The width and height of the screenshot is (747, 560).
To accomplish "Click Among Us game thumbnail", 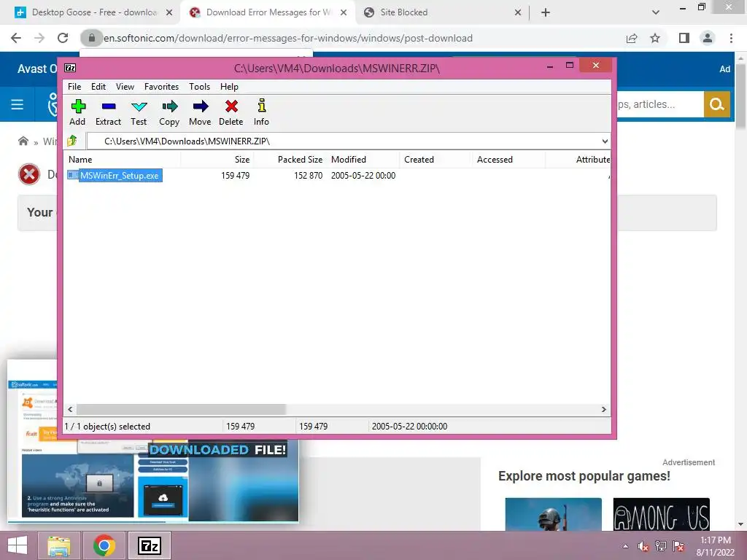I will [661, 514].
